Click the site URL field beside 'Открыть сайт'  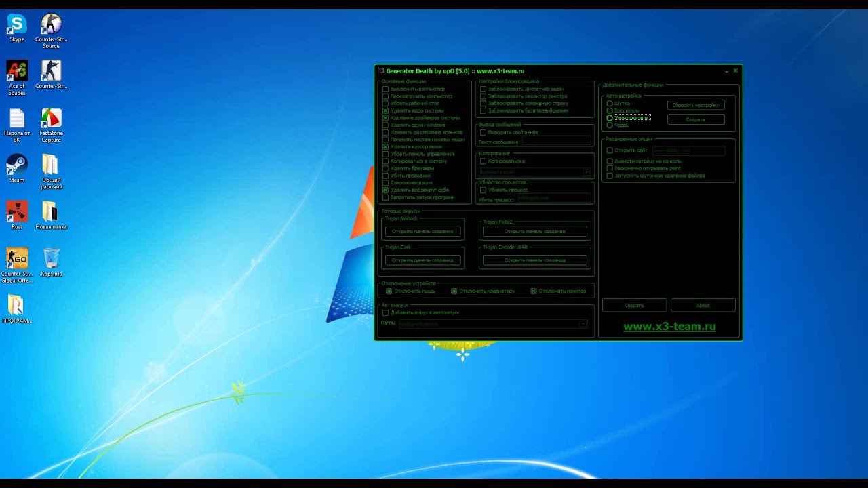688,150
